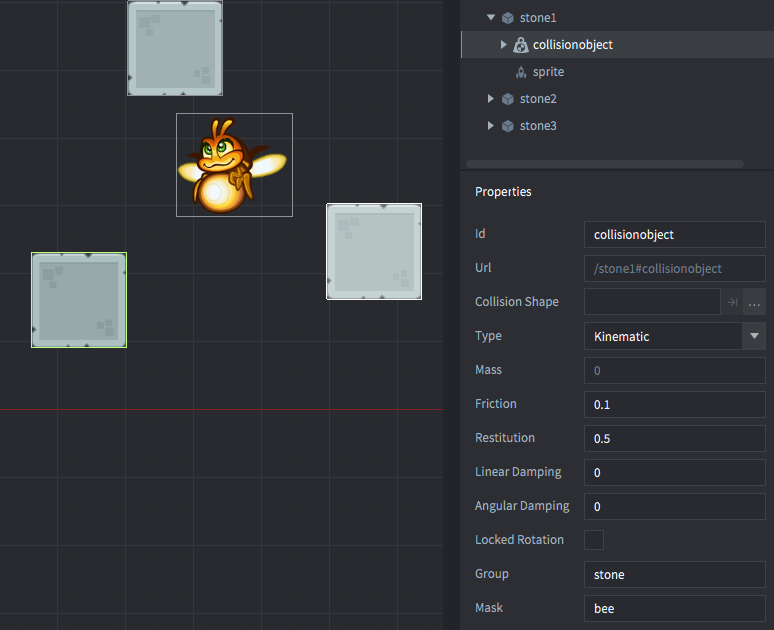Image resolution: width=774 pixels, height=630 pixels.
Task: Click the Mask property label
Action: tap(489, 608)
